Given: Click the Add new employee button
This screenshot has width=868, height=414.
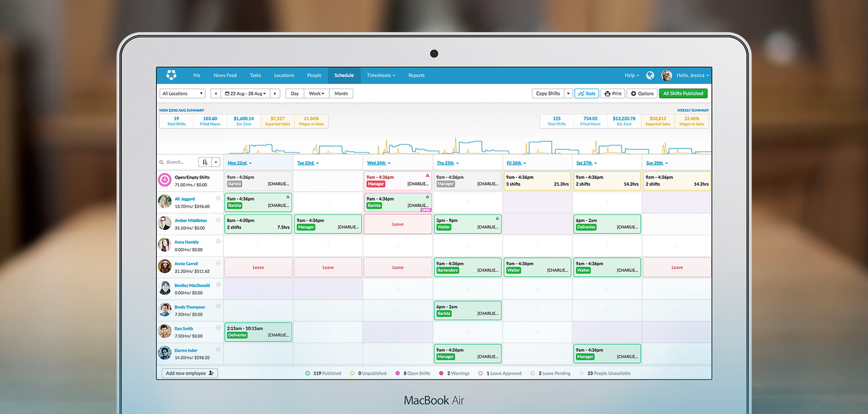Looking at the screenshot, I should click(x=189, y=373).
